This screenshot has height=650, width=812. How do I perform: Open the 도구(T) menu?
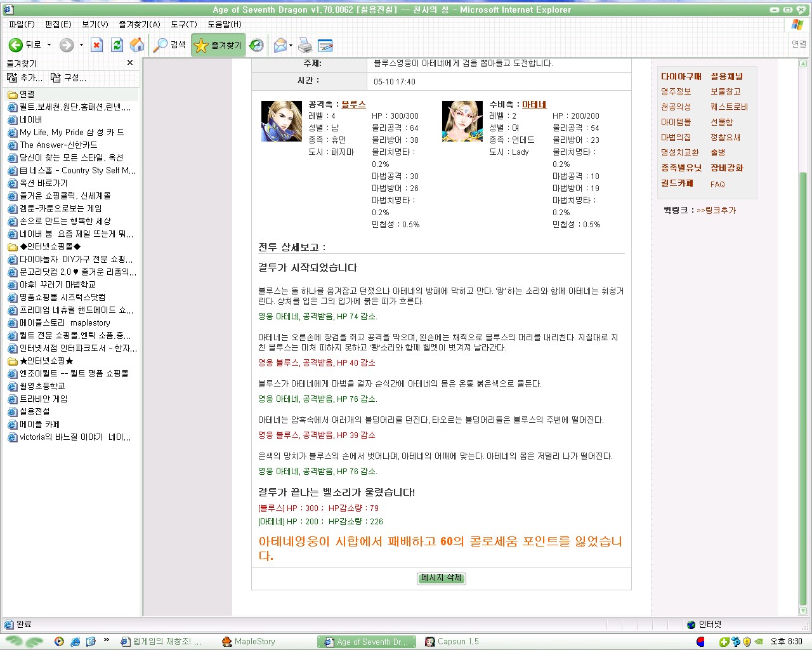(x=183, y=24)
